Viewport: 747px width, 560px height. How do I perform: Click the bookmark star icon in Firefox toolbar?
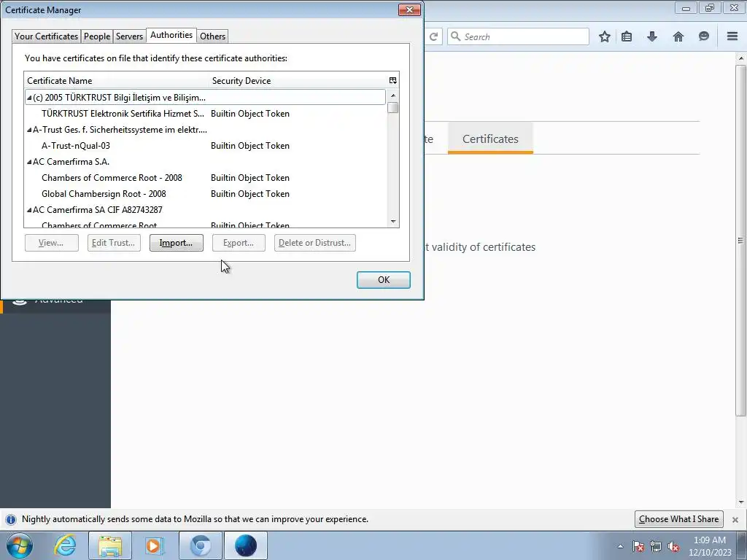(605, 36)
